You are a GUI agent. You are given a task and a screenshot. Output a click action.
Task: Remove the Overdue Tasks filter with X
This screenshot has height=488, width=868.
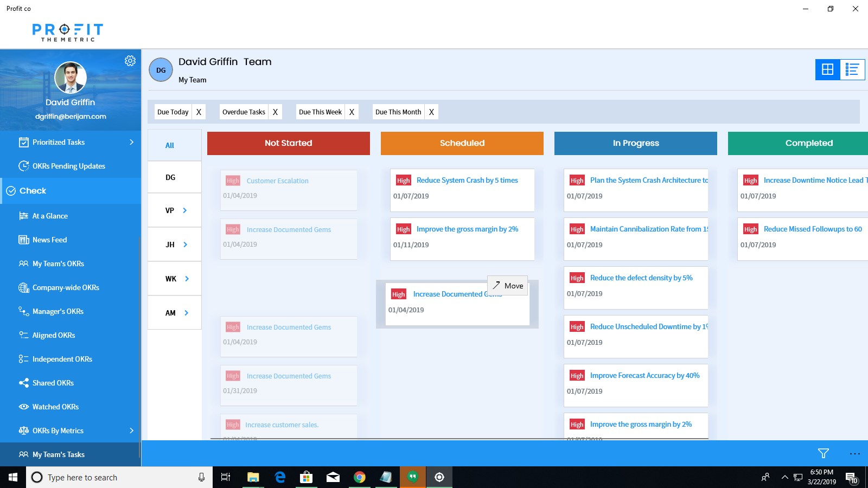coord(276,112)
